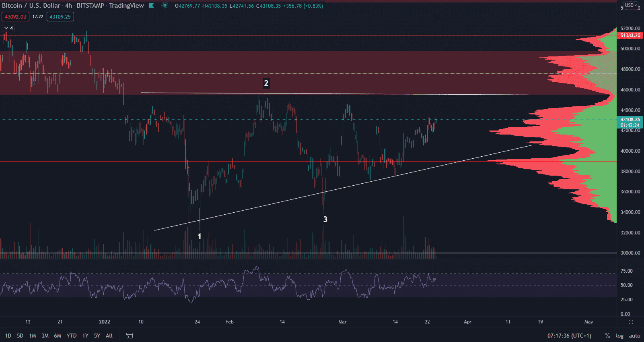644x342 pixels.
Task: Switch to the YTD time range
Action: pos(72,336)
